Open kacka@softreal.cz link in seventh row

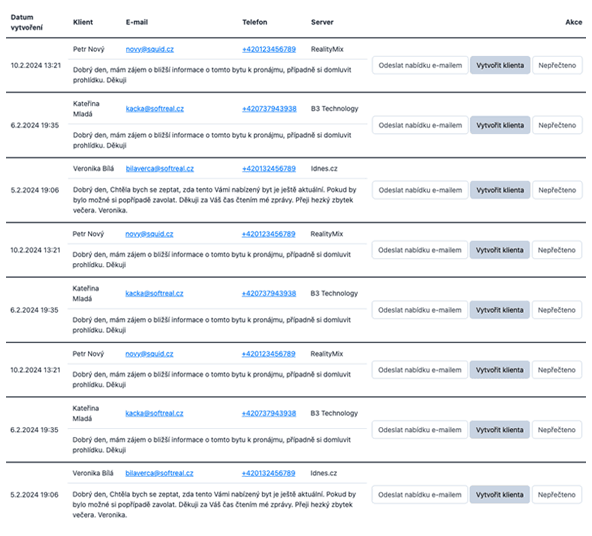pyautogui.click(x=154, y=413)
